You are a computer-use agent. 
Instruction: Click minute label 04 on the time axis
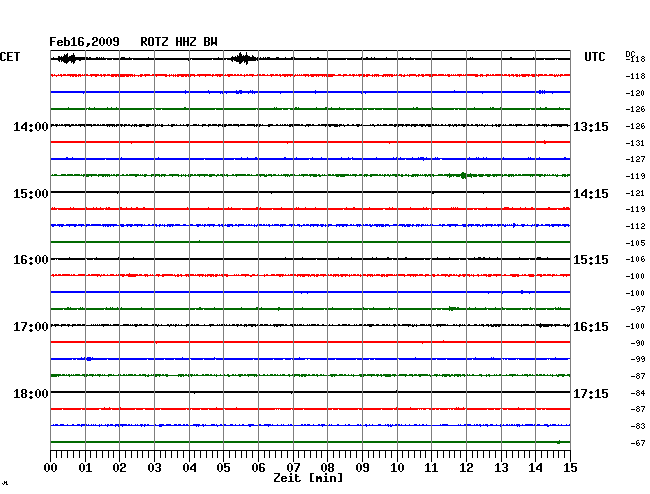(x=189, y=467)
